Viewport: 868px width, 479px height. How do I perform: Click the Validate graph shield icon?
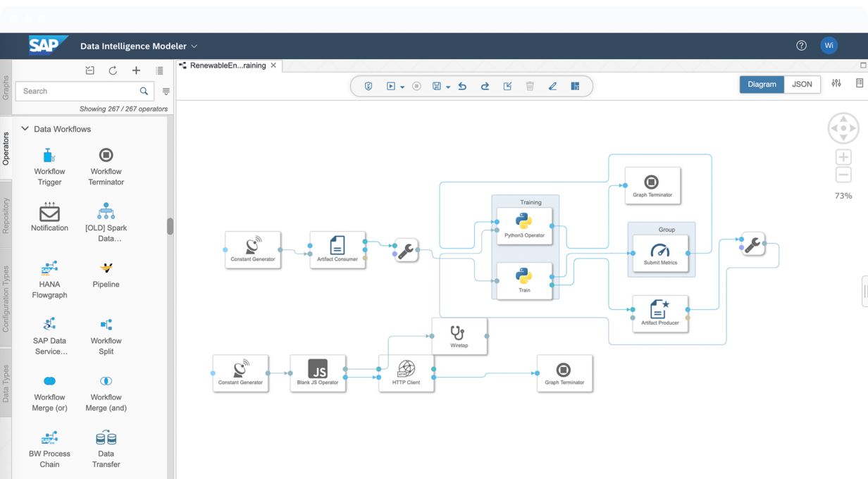click(x=368, y=86)
